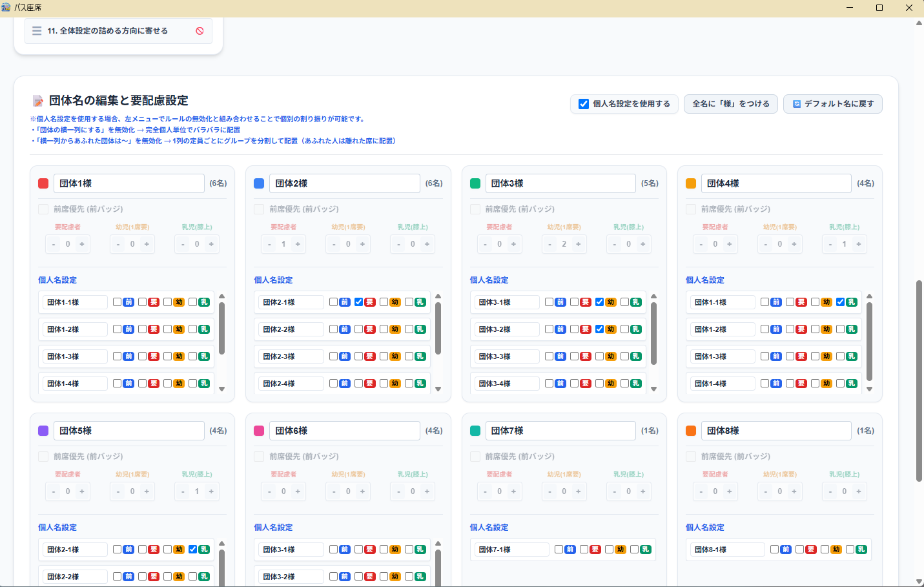Uncheck 要 for 団体2-1様 in the 団体2様 card
924x587 pixels.
[358, 302]
